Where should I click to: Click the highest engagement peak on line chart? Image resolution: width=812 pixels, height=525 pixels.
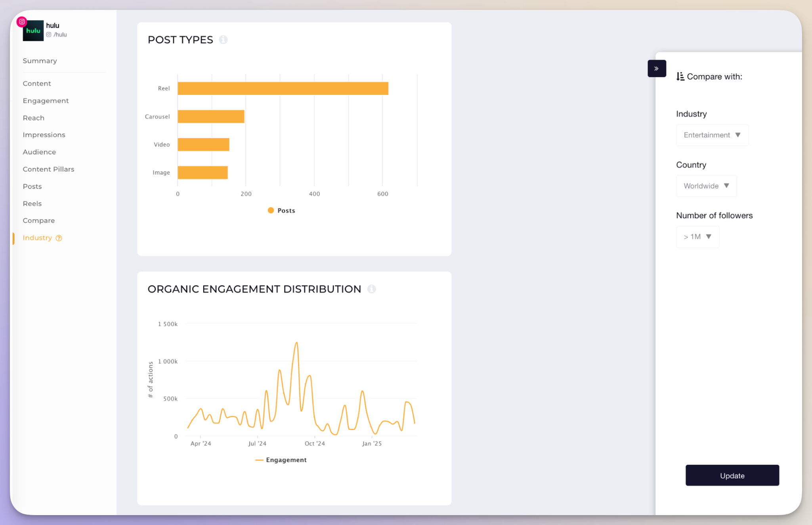click(296, 343)
